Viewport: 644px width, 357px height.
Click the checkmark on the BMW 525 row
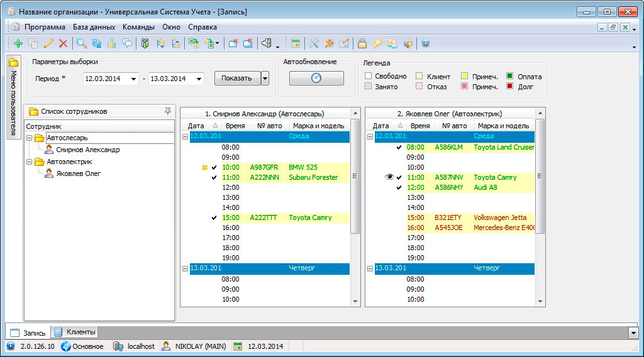(x=214, y=168)
